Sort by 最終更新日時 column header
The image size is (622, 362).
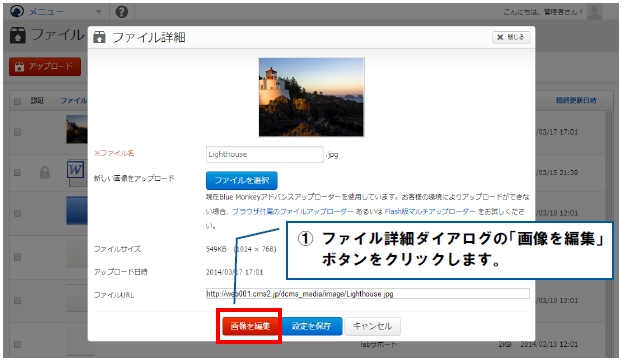[576, 101]
